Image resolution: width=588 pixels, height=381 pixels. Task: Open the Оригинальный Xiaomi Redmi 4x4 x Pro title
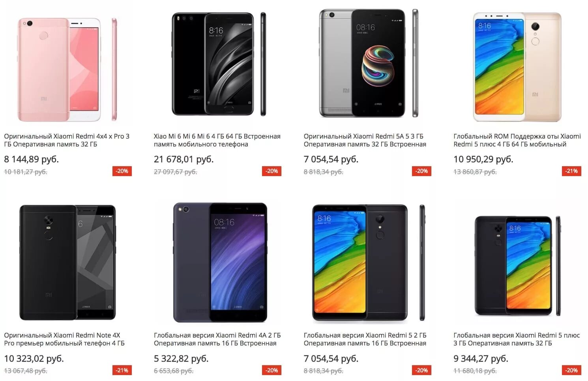coord(67,140)
